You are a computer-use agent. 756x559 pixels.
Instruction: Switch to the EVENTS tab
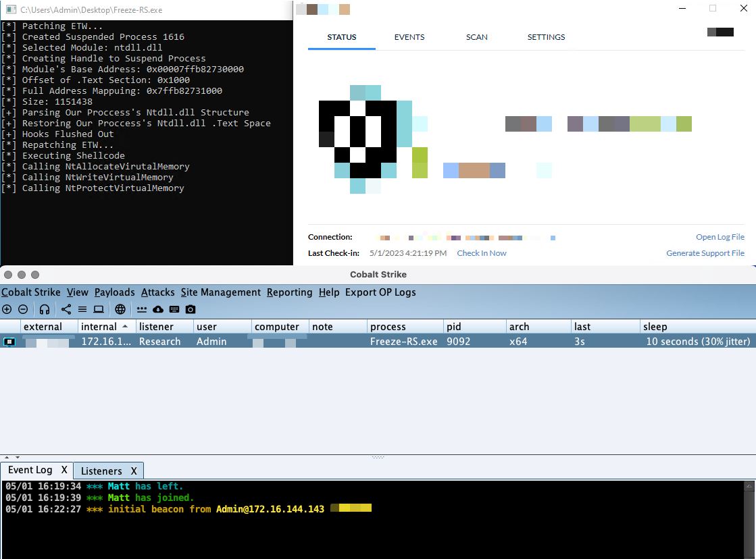coord(409,37)
